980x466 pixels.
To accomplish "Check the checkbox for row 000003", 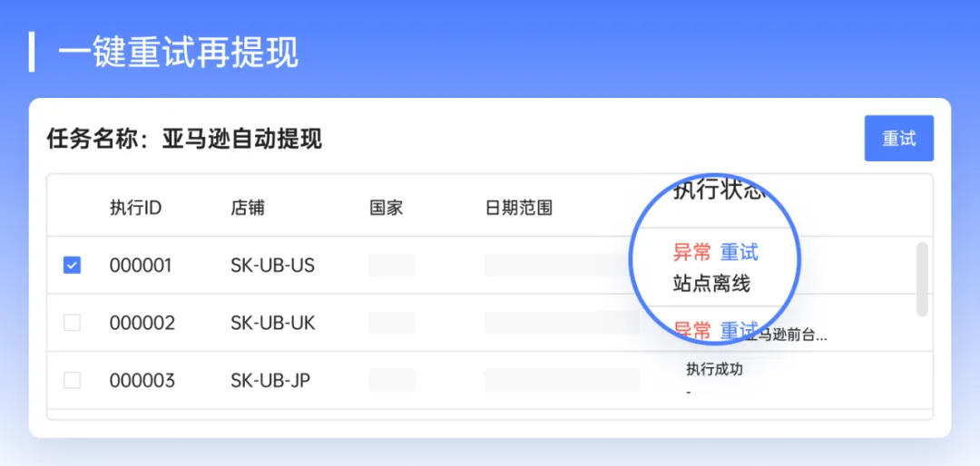I will tap(72, 381).
